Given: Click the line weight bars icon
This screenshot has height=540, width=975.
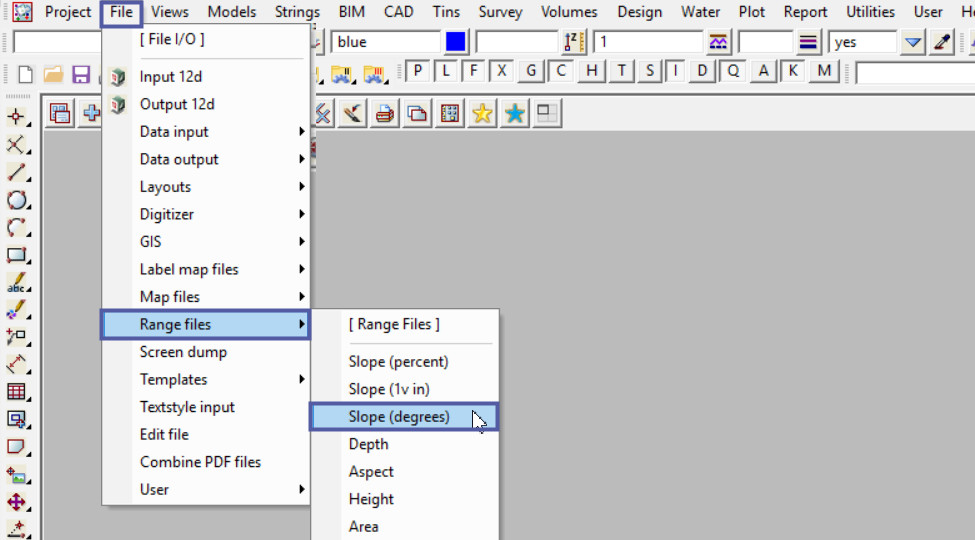Looking at the screenshot, I should coord(808,42).
